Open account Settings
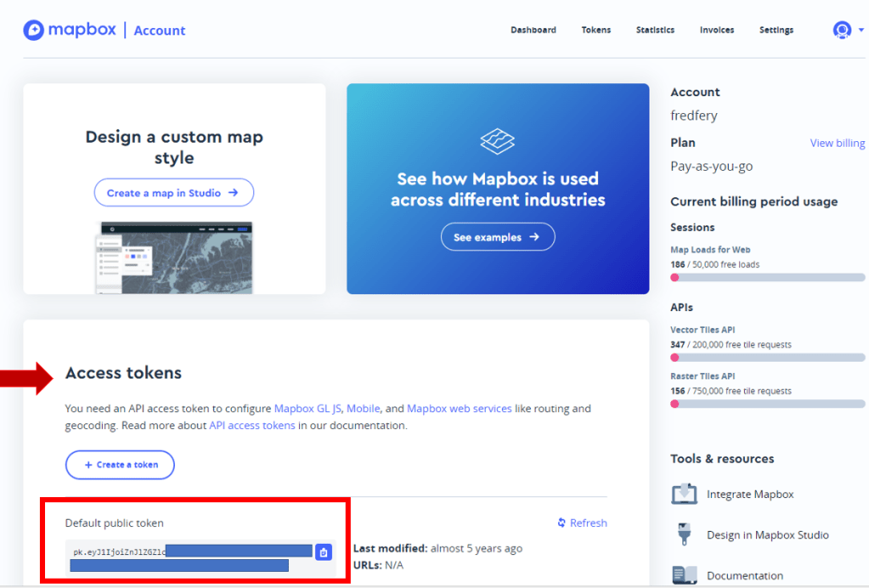The width and height of the screenshot is (869, 588). click(776, 30)
